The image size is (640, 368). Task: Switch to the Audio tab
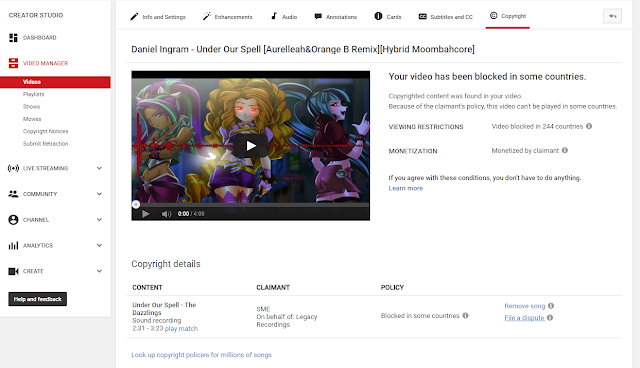pos(284,17)
